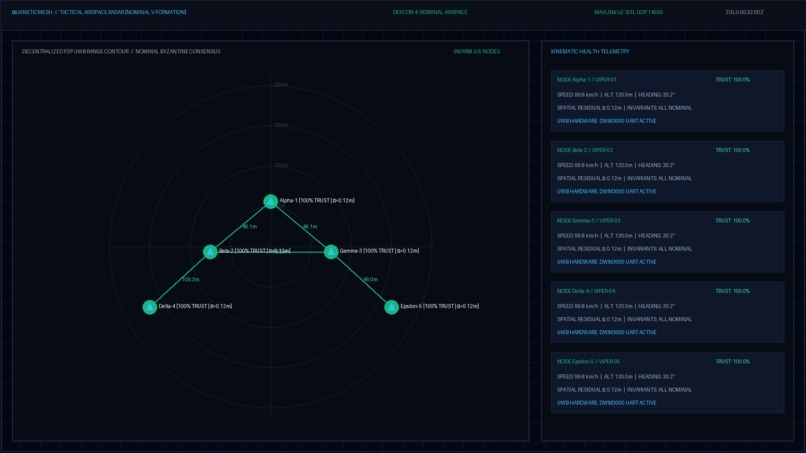
Task: Open the NODE Gamma-3 // VIPER-03 card title
Action: tap(588, 221)
